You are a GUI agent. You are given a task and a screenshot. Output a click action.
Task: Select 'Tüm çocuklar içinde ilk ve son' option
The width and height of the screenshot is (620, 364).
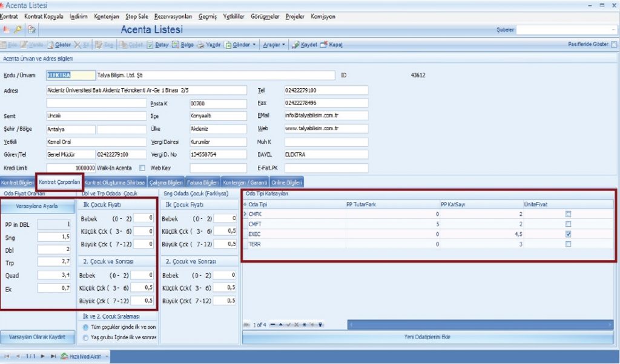[85, 327]
